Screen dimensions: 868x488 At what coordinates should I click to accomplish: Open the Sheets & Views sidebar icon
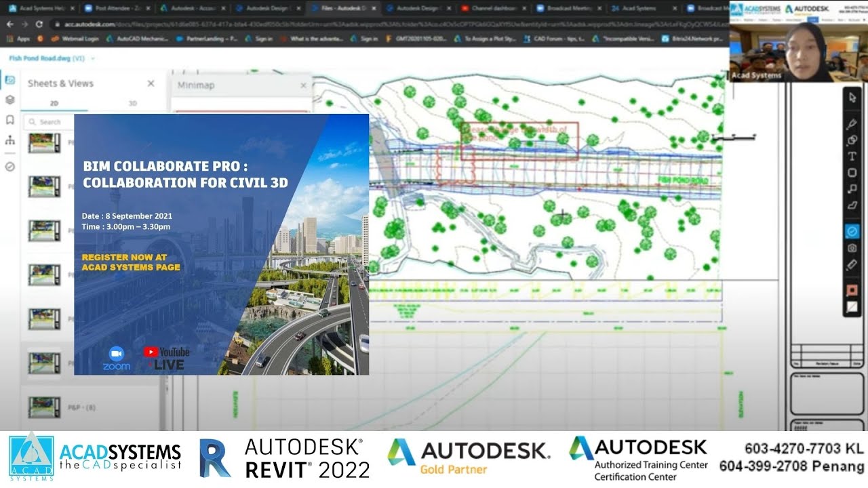pos(9,80)
